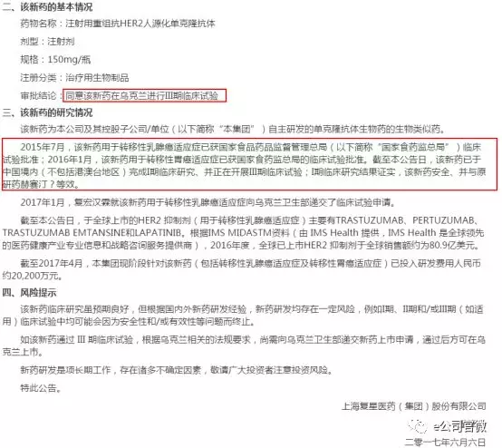Click the 特此公告。 line
Viewport: 502px width, 448px height.
click(41, 388)
